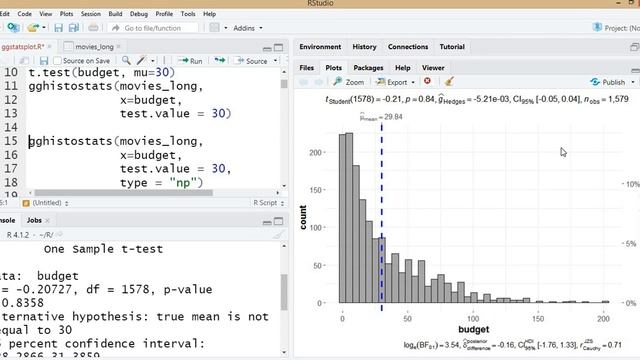Switch to the Environment tab
Screen dimensions: 640x360
pyautogui.click(x=320, y=47)
